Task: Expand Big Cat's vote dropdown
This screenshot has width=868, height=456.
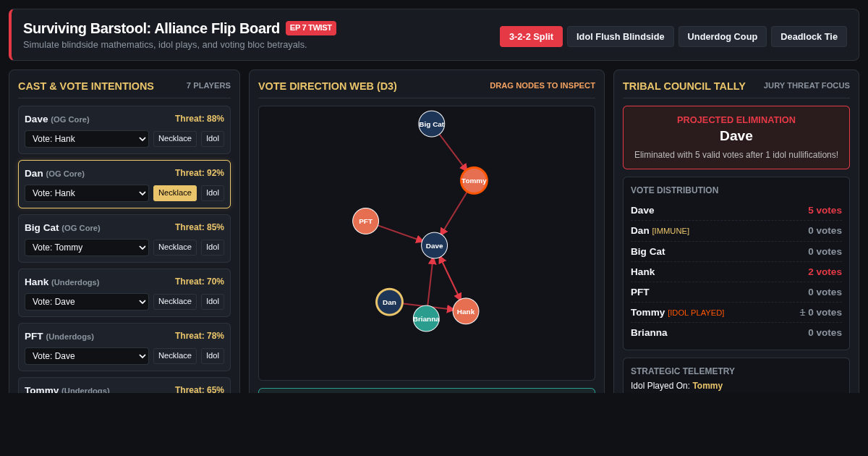Action: point(87,248)
